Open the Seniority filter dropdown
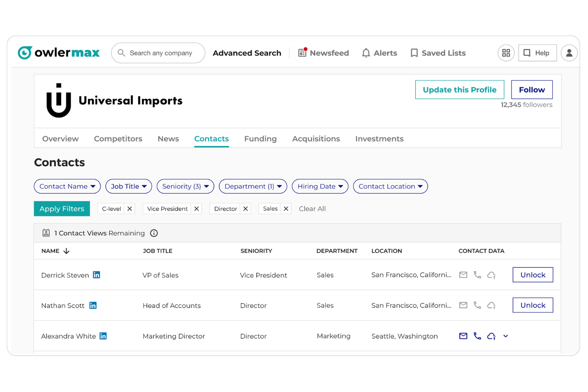The image size is (588, 392). click(185, 186)
